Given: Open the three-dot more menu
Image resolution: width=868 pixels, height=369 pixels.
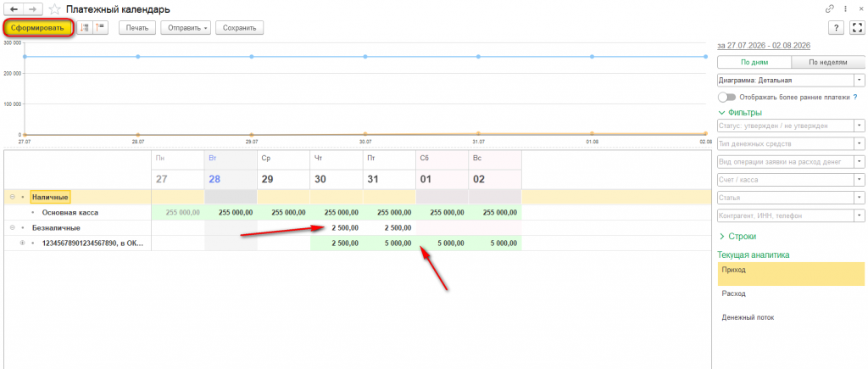Looking at the screenshot, I should coord(845,8).
